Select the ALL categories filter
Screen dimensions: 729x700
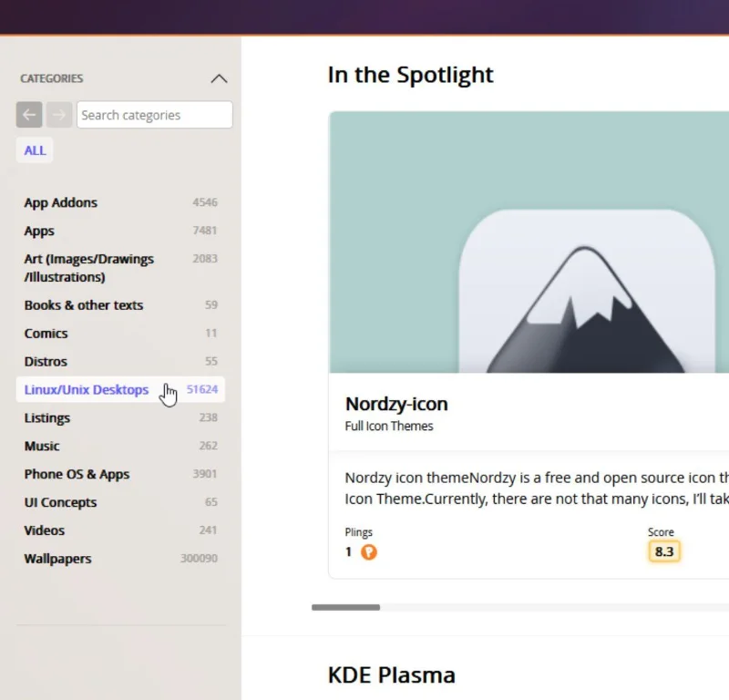click(x=35, y=150)
